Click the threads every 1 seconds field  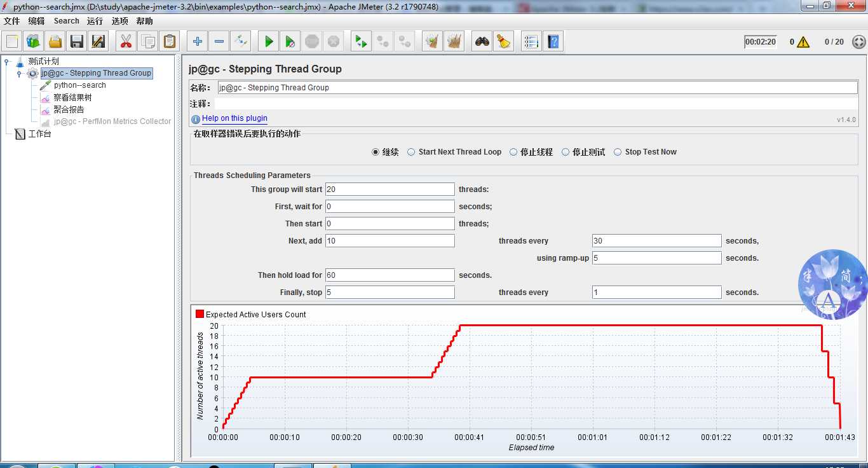click(657, 292)
